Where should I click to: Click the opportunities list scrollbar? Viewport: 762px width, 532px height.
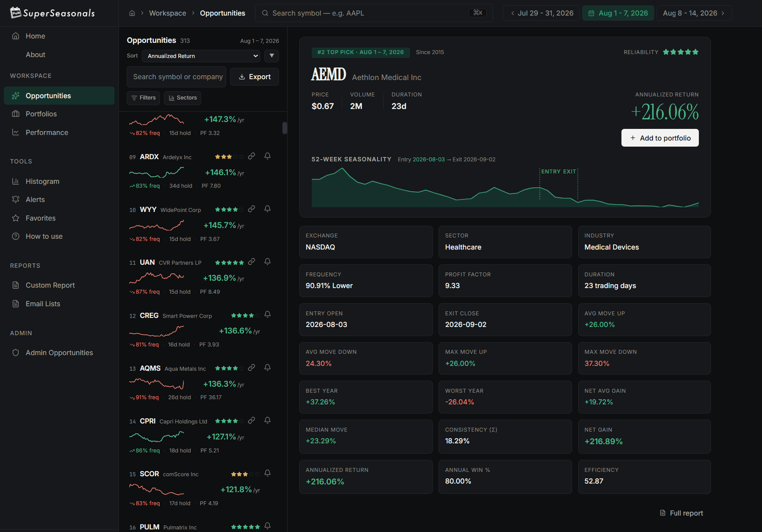pos(285,128)
